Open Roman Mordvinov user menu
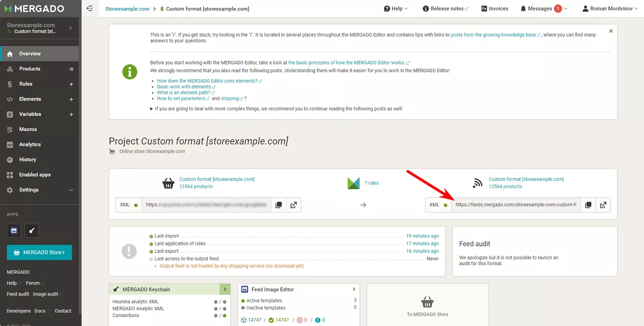Viewport: 644px width, 326px height. coord(610,8)
